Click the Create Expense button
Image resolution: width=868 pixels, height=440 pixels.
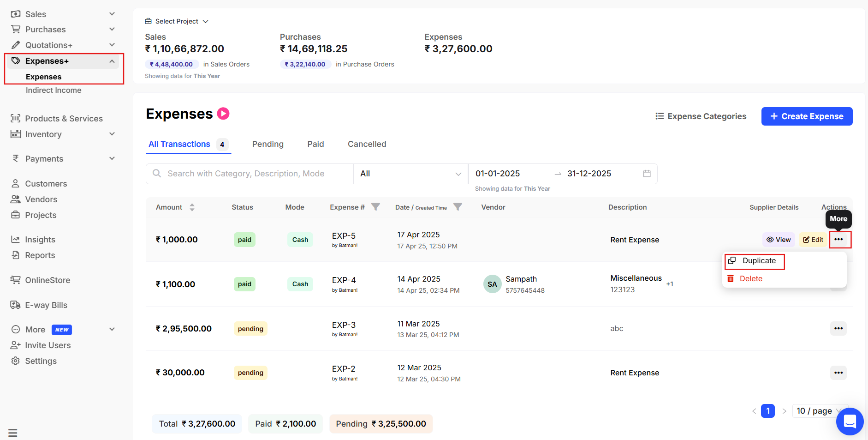(807, 116)
